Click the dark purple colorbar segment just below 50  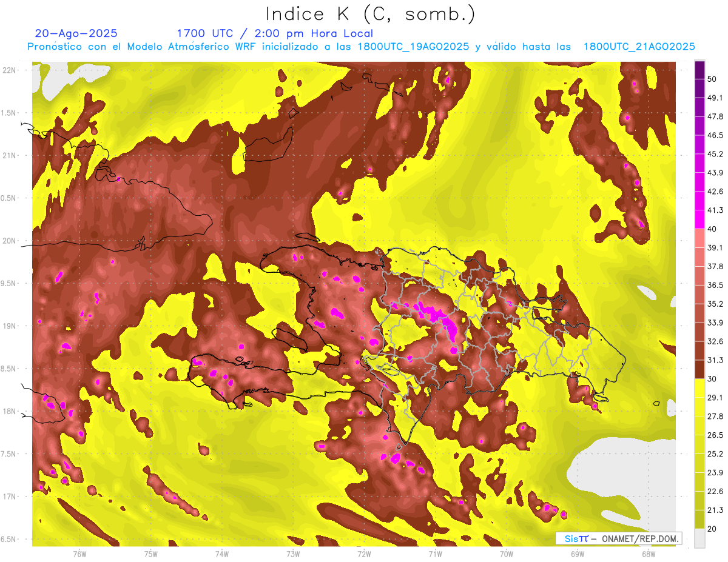(699, 89)
